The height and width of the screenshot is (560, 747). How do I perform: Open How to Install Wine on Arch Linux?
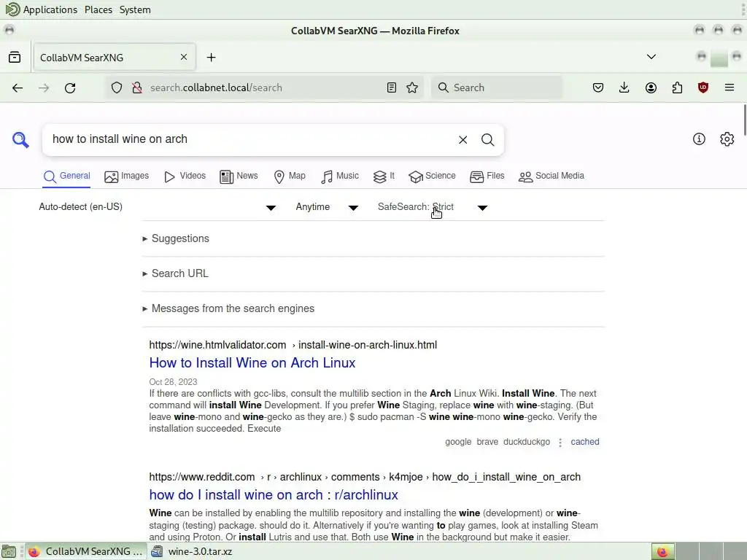click(252, 363)
